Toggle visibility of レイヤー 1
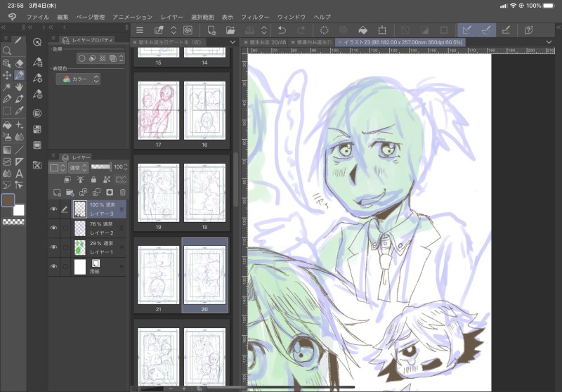Viewport: 562px width, 392px height. [54, 247]
